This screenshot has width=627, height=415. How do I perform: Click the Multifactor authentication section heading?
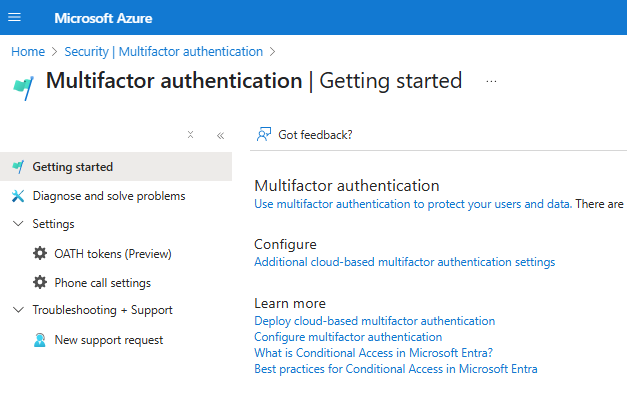coord(347,186)
